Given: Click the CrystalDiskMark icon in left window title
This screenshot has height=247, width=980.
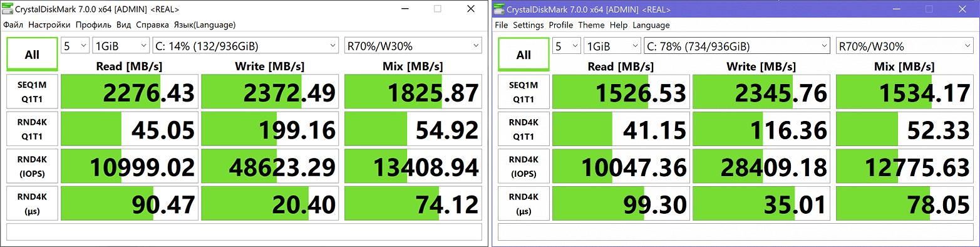Looking at the screenshot, I should pos(8,9).
